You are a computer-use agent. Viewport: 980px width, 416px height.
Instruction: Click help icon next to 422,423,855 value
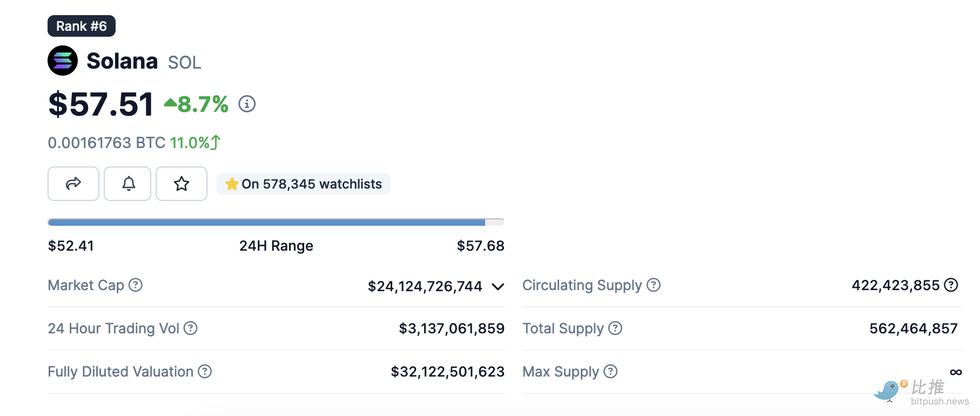[x=951, y=285]
